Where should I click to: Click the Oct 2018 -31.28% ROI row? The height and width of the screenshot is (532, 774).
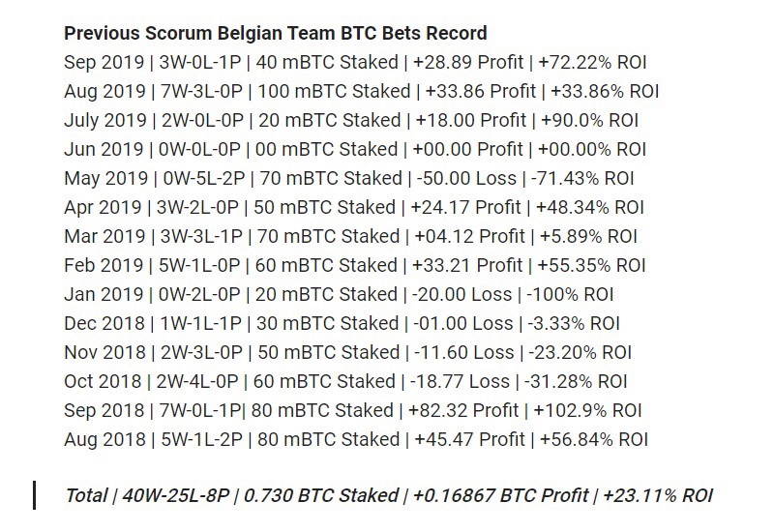[346, 382]
